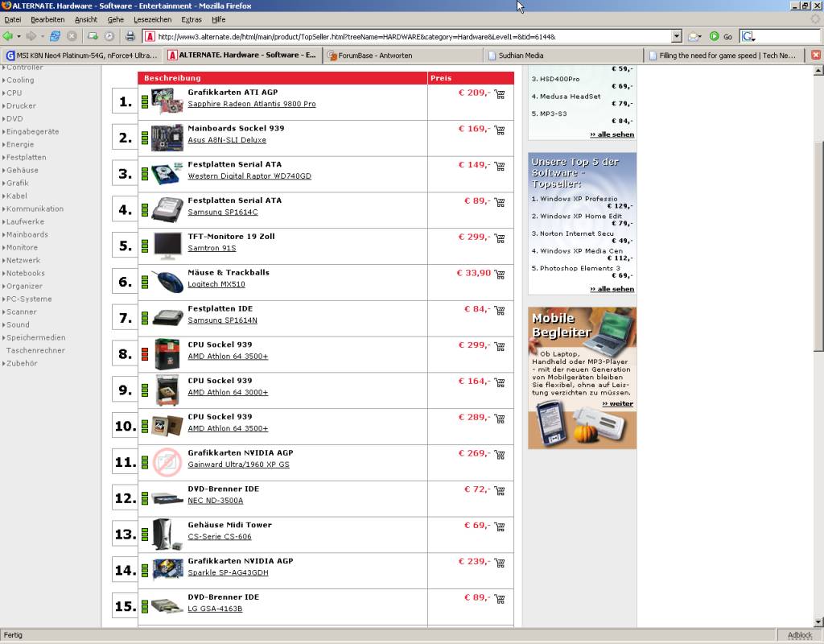Open the Lesezeichen menu
Viewport: 824px width, 644px height.
click(152, 19)
